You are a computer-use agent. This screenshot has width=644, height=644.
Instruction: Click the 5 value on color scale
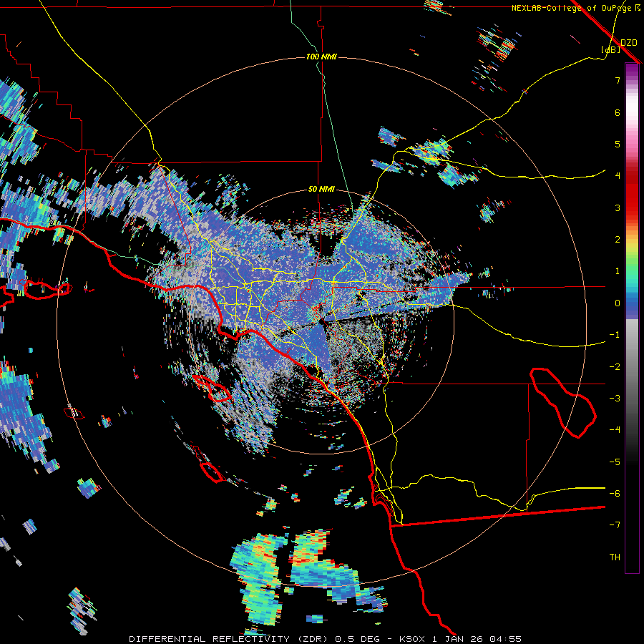[618, 144]
